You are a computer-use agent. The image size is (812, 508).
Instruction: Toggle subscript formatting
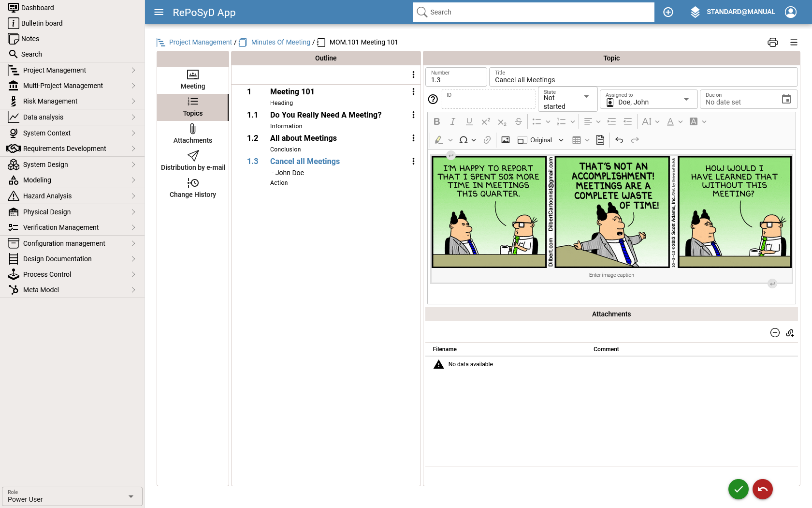coord(502,121)
